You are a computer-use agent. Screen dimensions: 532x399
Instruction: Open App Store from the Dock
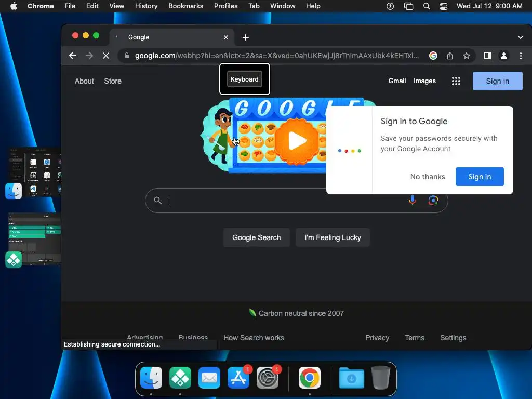coord(238,378)
